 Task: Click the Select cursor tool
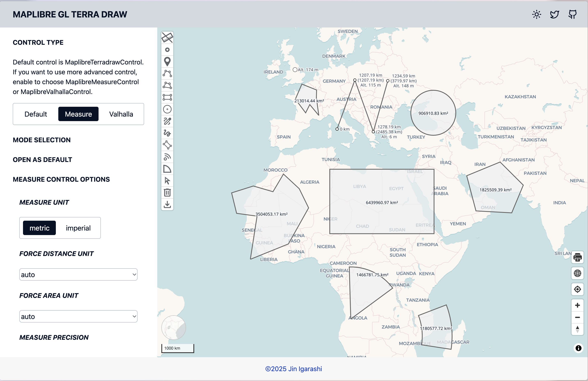(168, 181)
